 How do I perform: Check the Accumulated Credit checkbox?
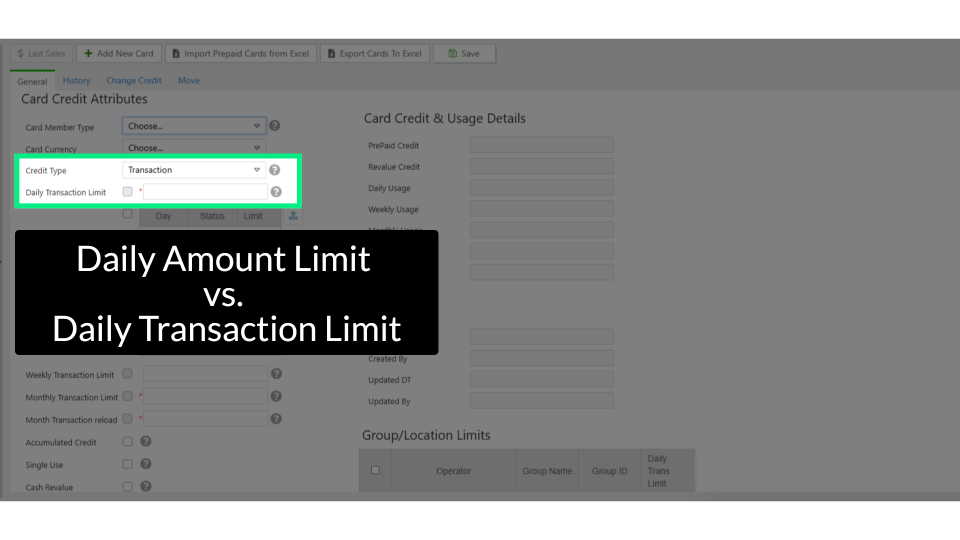click(127, 441)
